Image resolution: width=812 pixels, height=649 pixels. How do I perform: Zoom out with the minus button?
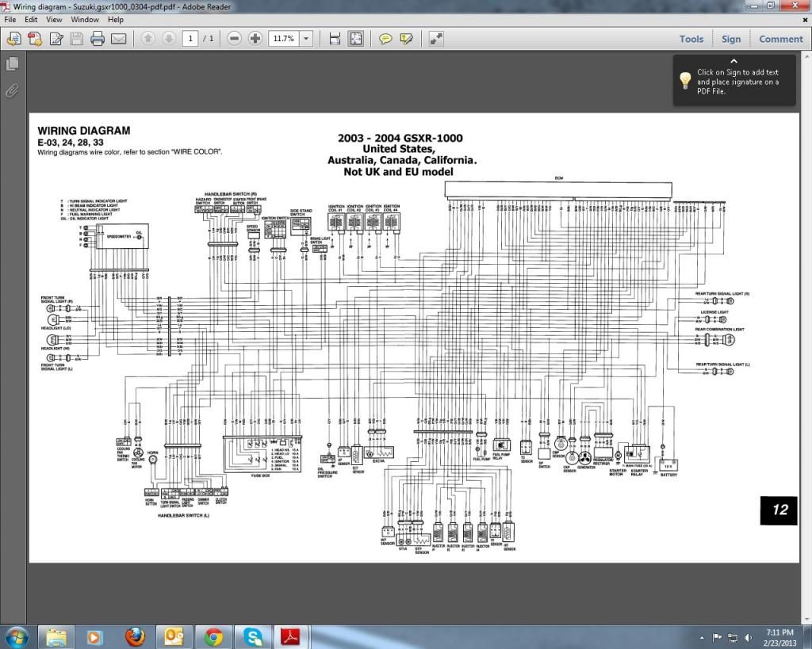click(234, 38)
